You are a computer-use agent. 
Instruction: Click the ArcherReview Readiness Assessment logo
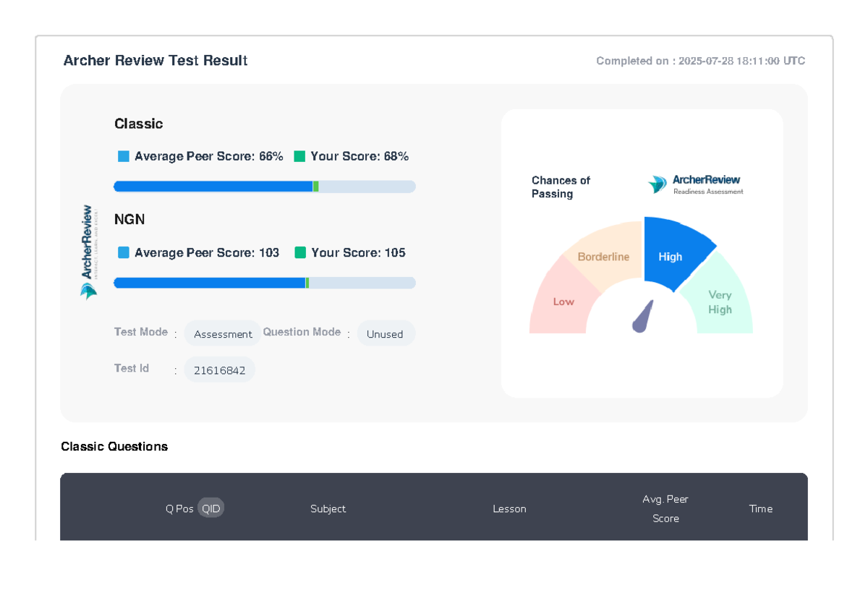coord(696,184)
